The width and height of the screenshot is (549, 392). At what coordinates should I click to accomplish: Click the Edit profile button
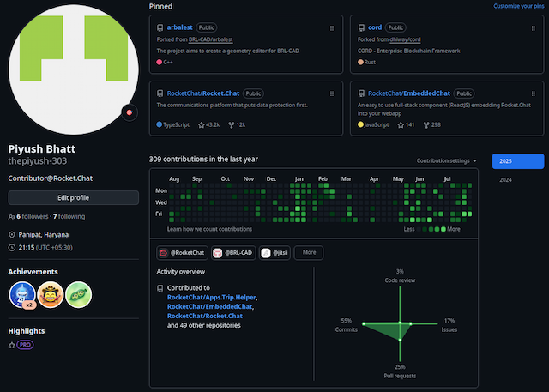click(x=73, y=198)
